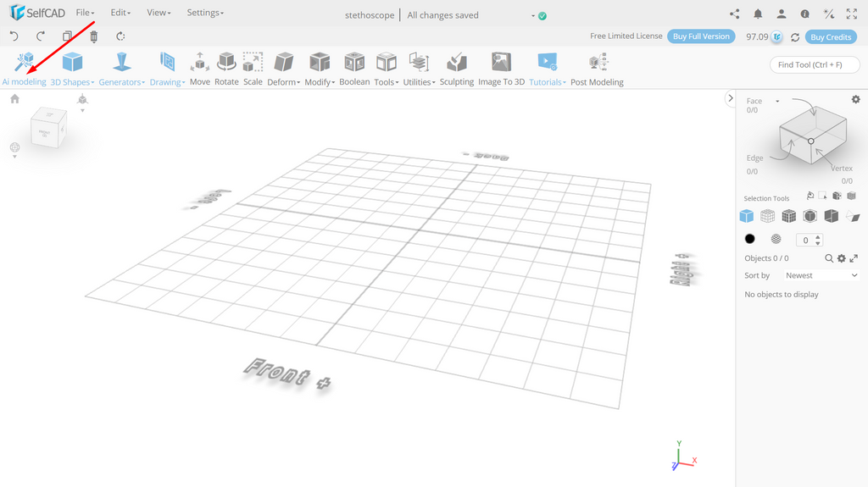Open the Drawing tools dropdown
Screen dimensions: 868x487
[167, 69]
